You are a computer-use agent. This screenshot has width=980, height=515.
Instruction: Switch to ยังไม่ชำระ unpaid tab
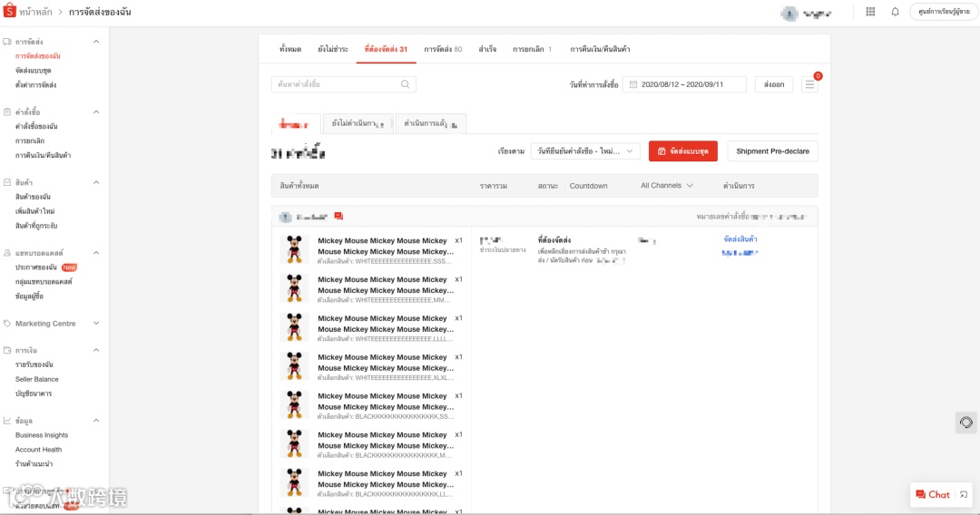(x=333, y=49)
